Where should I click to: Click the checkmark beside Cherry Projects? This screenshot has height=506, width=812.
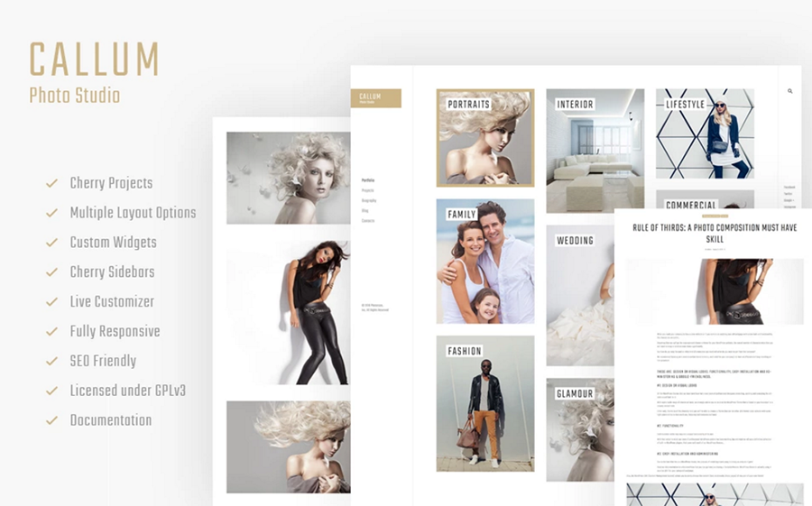click(x=52, y=184)
